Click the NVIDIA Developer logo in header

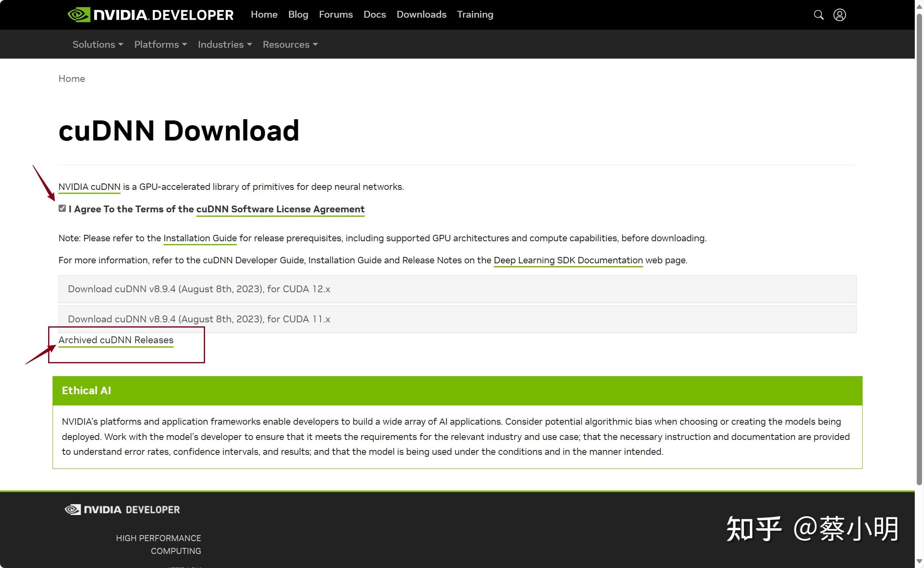click(x=150, y=15)
